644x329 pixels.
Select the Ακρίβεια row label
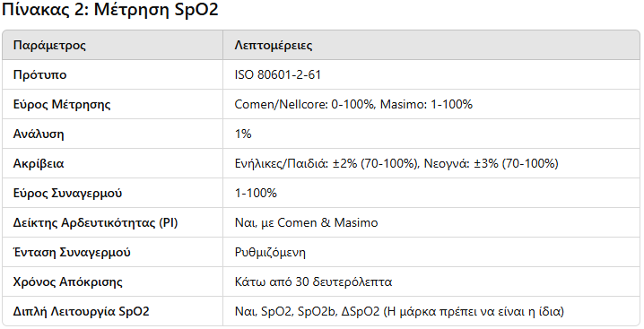pyautogui.click(x=39, y=163)
